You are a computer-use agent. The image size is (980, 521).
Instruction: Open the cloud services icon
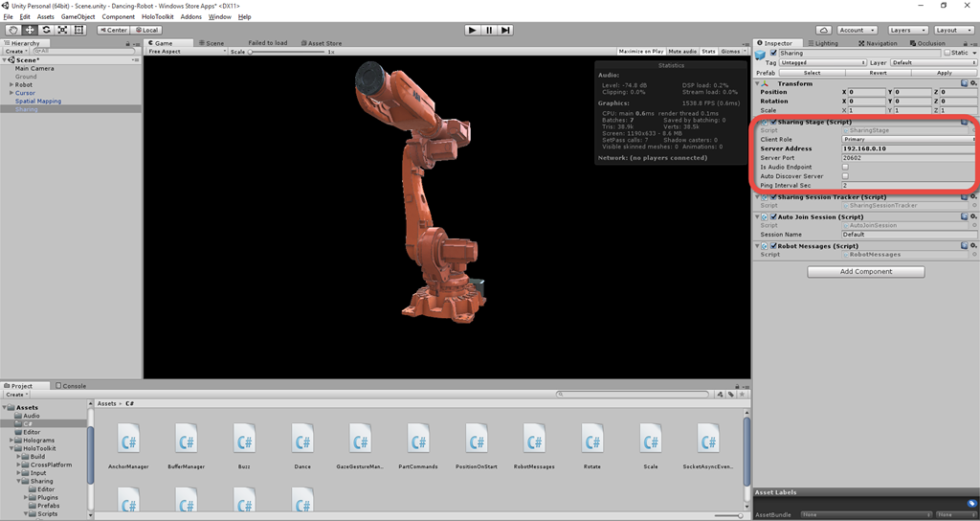(x=825, y=30)
